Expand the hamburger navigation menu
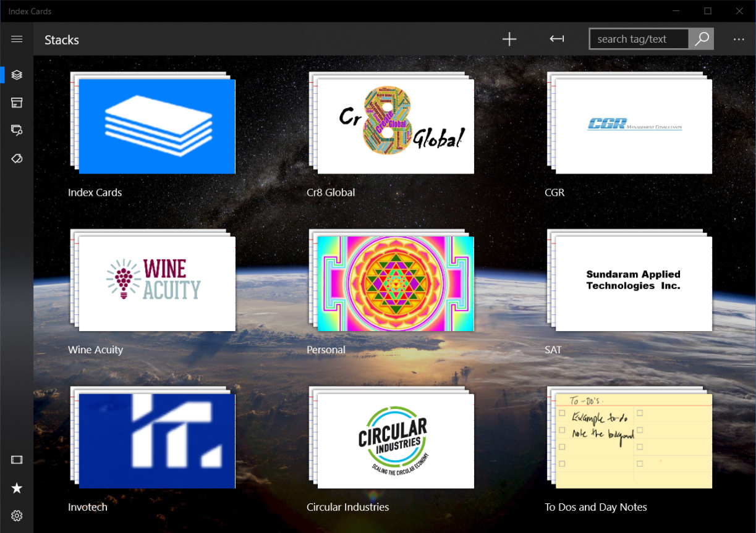Screen dimensions: 756x533 [x=16, y=39]
